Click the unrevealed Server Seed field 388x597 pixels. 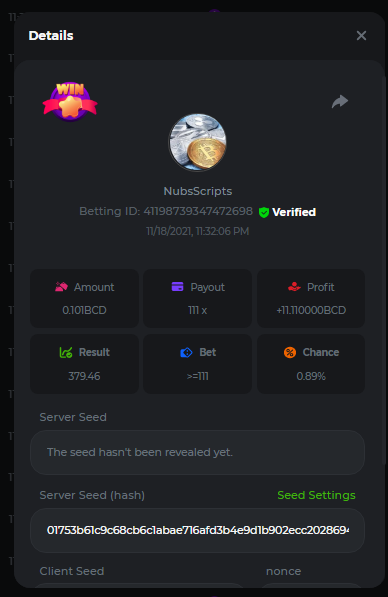tap(197, 452)
